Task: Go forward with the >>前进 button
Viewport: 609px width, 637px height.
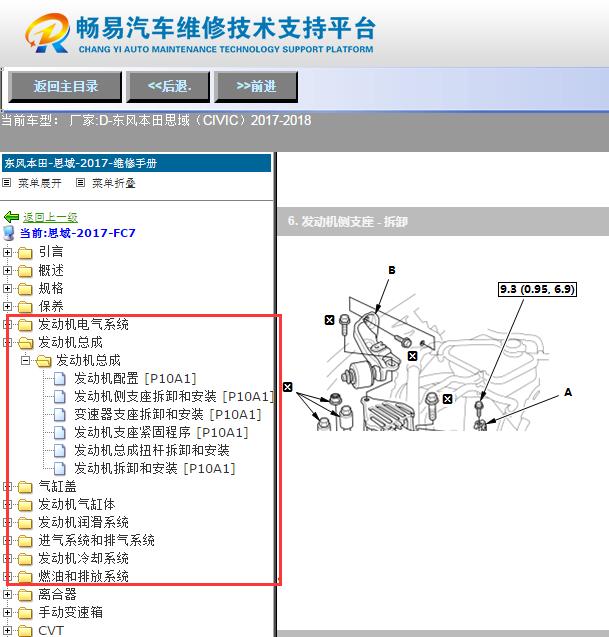Action: 256,87
